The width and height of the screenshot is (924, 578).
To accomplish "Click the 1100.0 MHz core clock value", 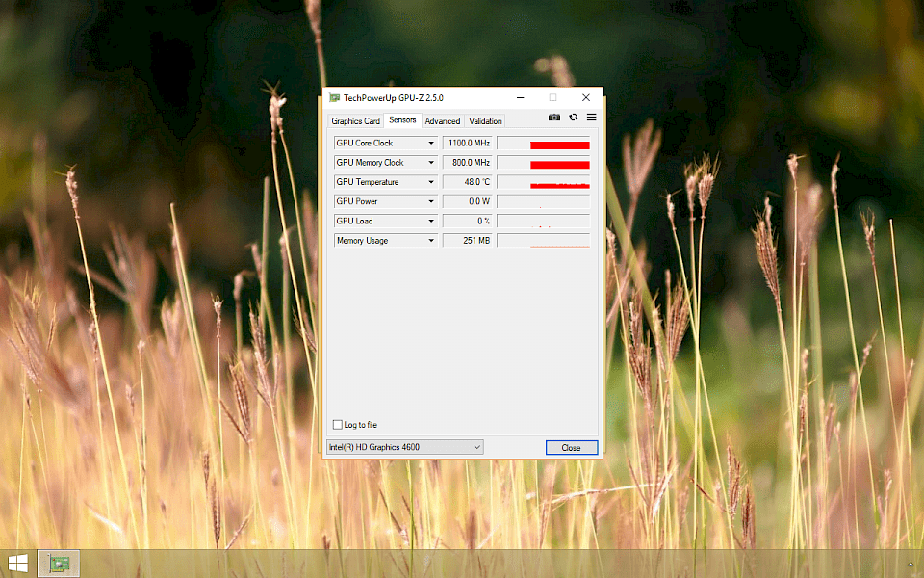I will pyautogui.click(x=468, y=143).
